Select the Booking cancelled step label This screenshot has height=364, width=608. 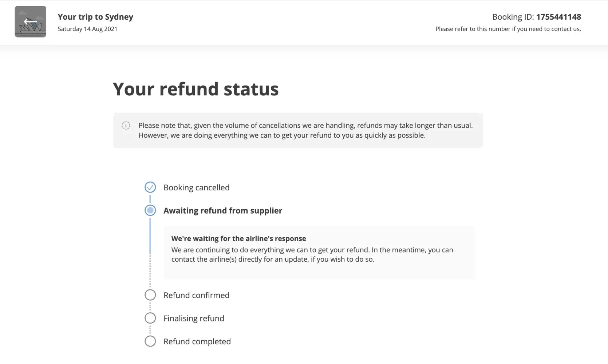[196, 187]
